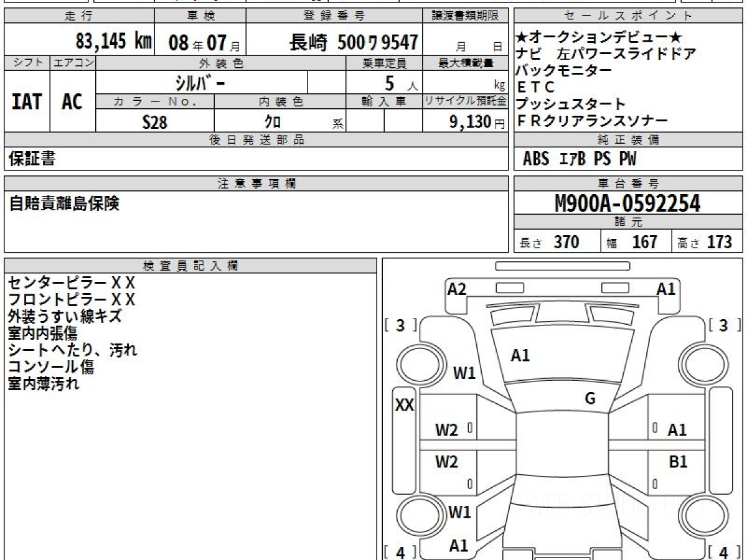Click the センターピラーXX inspector note

(71, 282)
